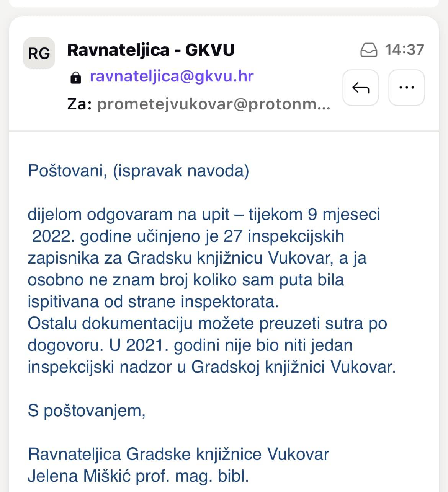Click the line "inspekcijski nadzor u Gradskoj knjižnici"
Viewport: 448px width, 492px height.
[x=211, y=367]
